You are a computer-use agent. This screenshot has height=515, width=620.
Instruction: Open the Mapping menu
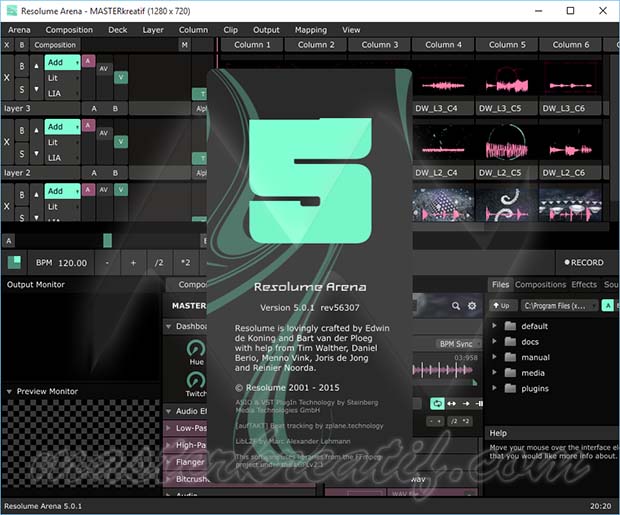[x=311, y=30]
